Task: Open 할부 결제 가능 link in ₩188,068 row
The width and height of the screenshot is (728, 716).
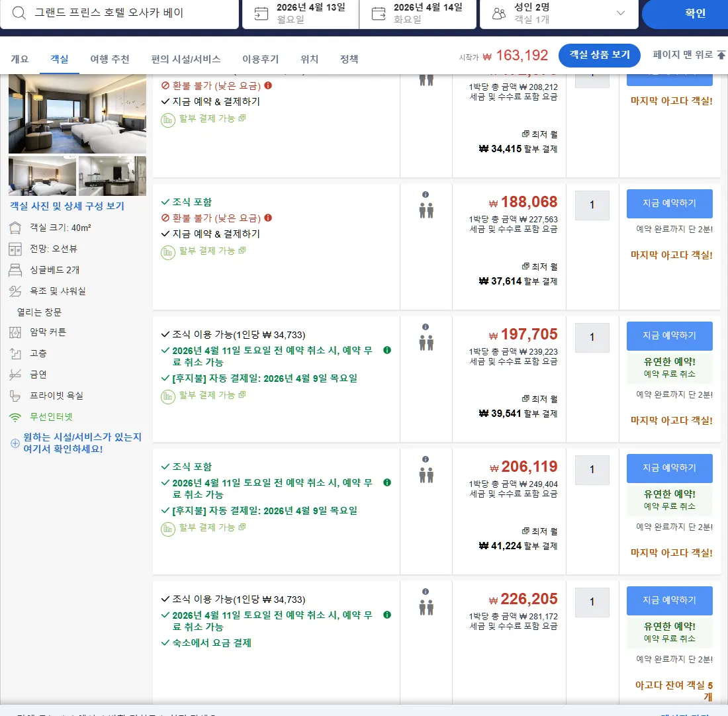Action: [x=212, y=251]
